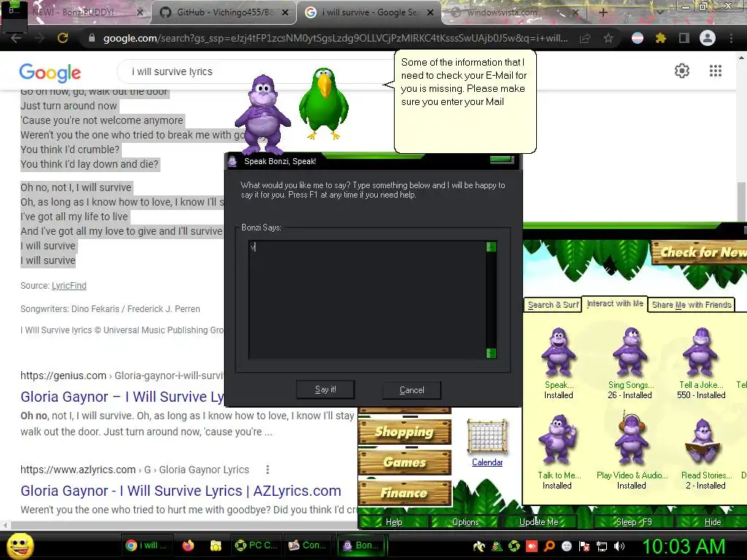Viewport: 747px width, 560px height.
Task: Click the Google logo
Action: coord(50,72)
